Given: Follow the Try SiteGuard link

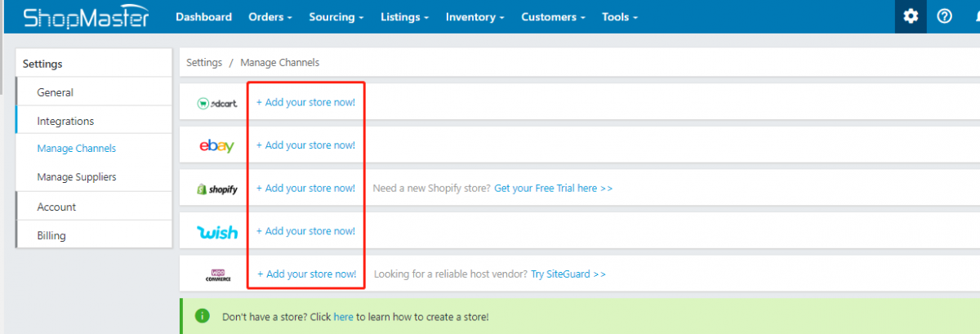Looking at the screenshot, I should (568, 274).
